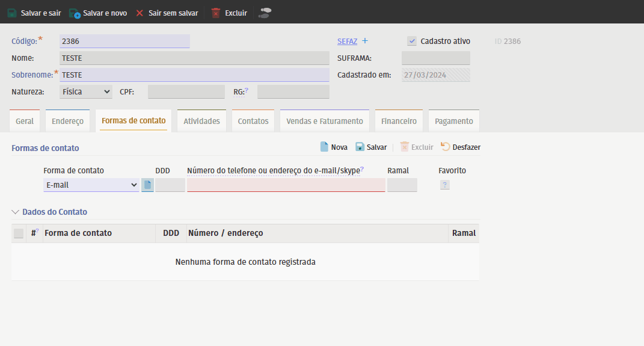Image resolution: width=644 pixels, height=346 pixels.
Task: Open the Vendas e Faturamento tab
Action: coord(324,121)
